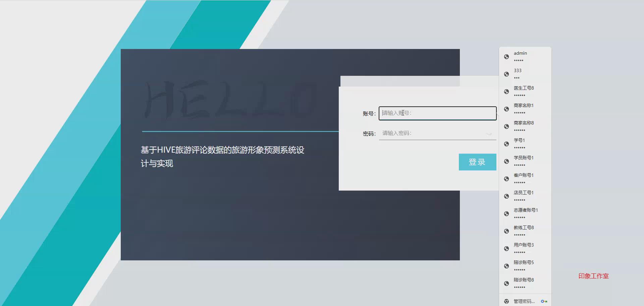Click the globe icon next to 志愿者账号1
Viewport: 644px width, 306px height.
(x=506, y=213)
